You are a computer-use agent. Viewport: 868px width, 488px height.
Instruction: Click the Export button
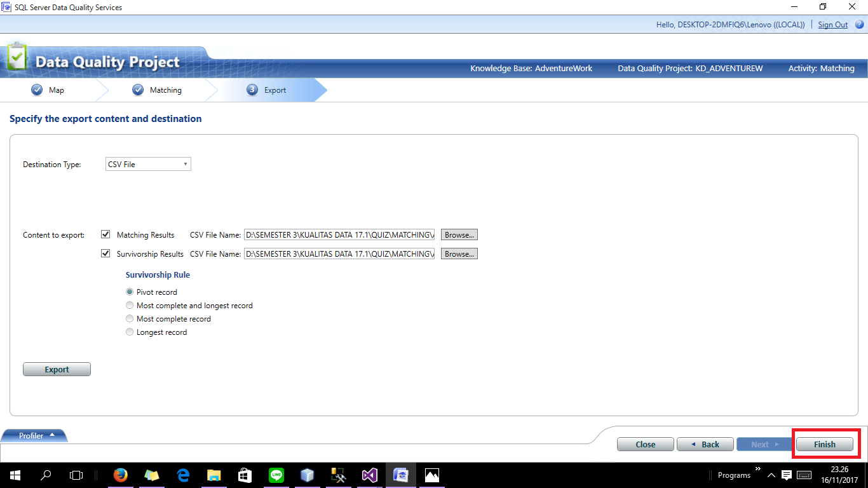(57, 369)
